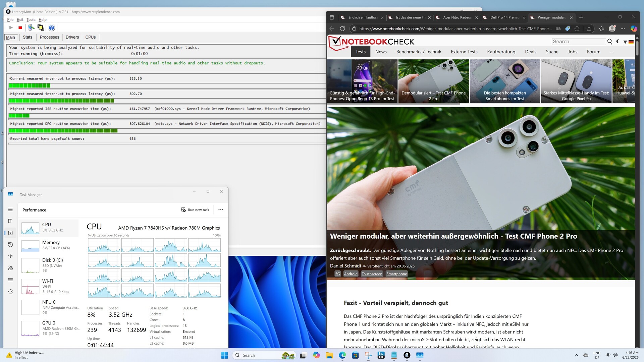Screen dimensions: 644x362
Task: Click the Notebookcheck Search input field
Action: [578, 42]
